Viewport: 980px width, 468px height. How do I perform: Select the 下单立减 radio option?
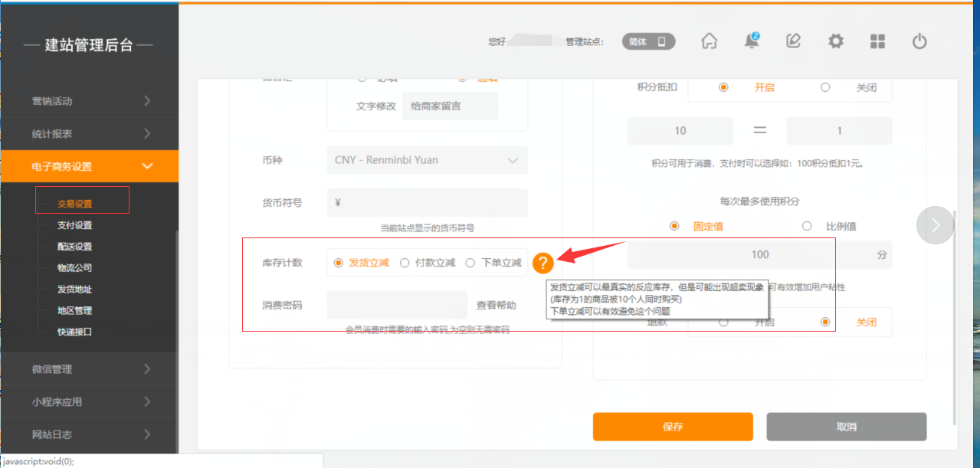coord(471,263)
